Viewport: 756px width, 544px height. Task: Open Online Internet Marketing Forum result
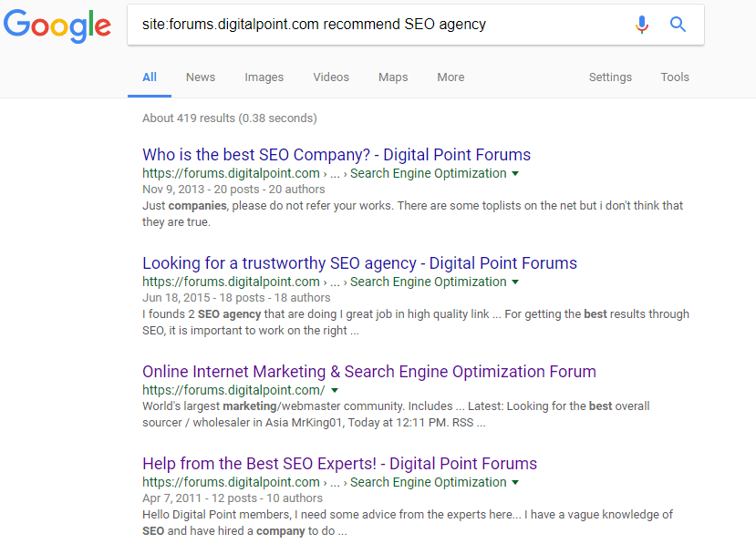pos(369,372)
